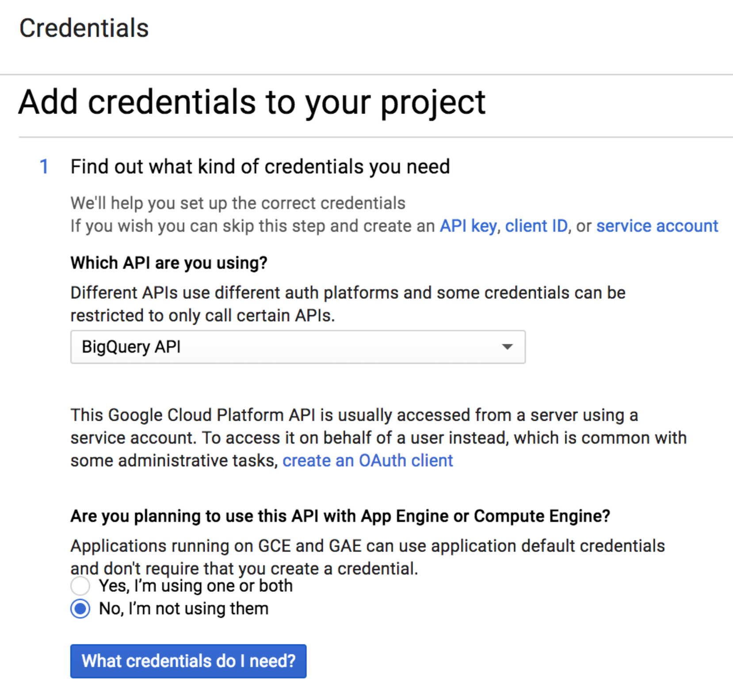The height and width of the screenshot is (700, 733).
Task: Select the No radio button circle
Action: [x=80, y=609]
